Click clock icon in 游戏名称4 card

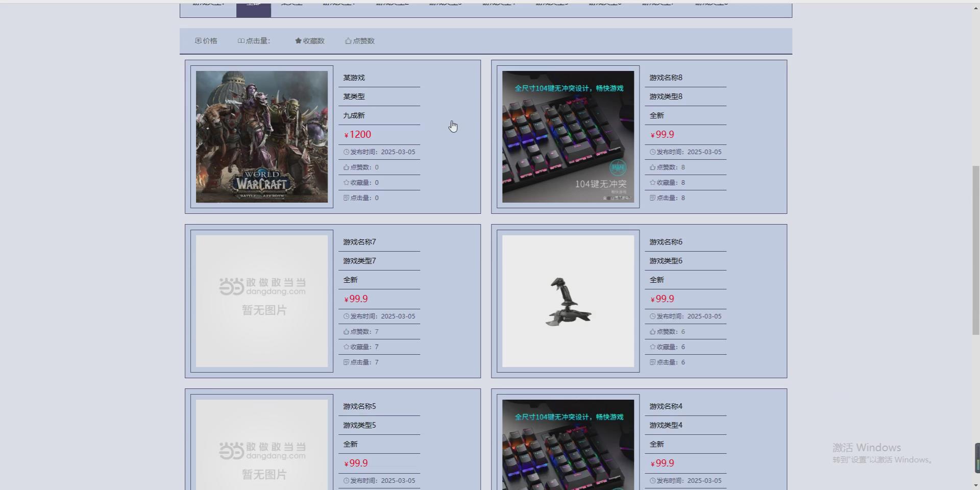pos(652,481)
